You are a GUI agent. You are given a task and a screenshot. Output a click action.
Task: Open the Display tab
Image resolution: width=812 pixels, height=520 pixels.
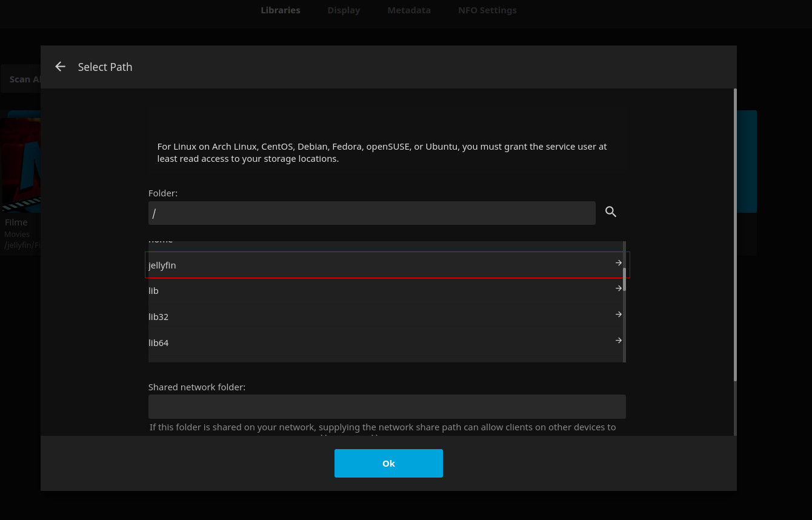344,10
